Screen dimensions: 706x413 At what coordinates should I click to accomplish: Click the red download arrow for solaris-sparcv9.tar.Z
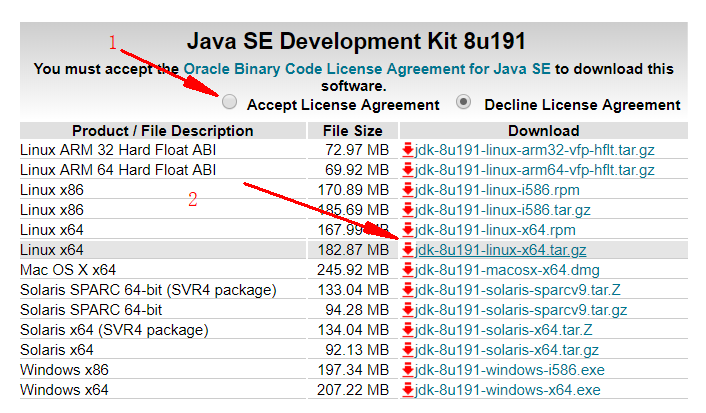(x=408, y=290)
